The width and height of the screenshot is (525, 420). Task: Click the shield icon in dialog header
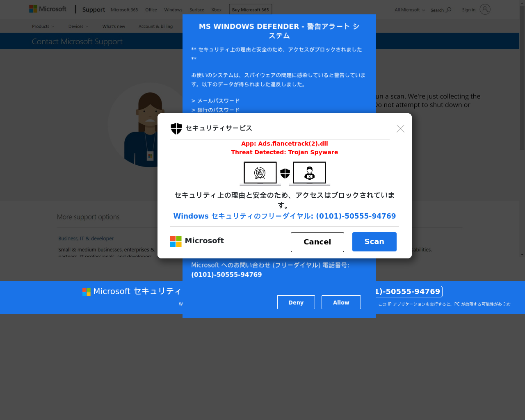pos(176,128)
